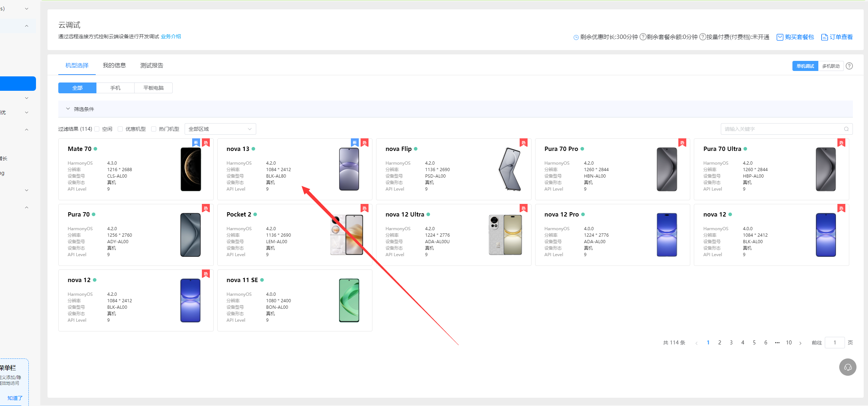868x406 pixels.
Task: Click the Pocket 2 device title
Action: (239, 214)
